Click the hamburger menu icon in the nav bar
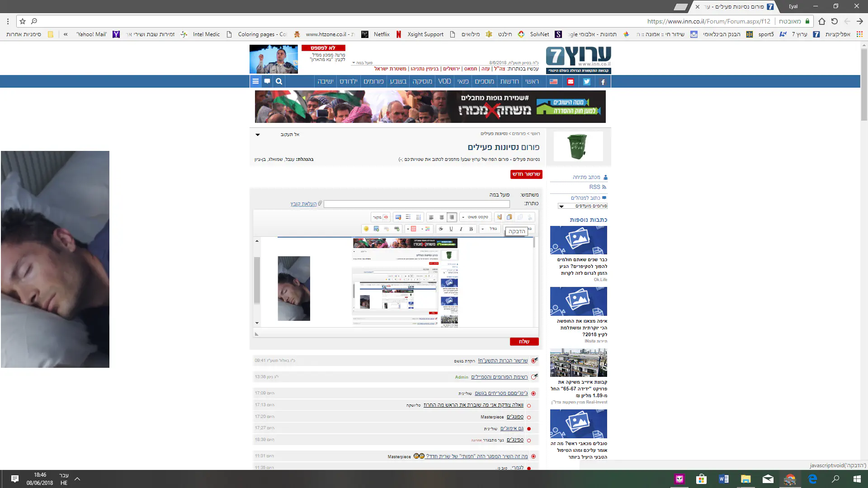This screenshot has width=868, height=488. pyautogui.click(x=255, y=81)
